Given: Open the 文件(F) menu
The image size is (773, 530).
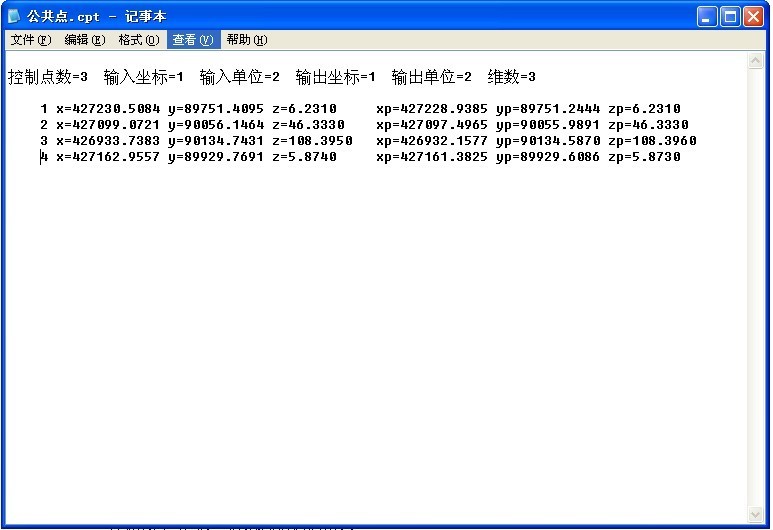Looking at the screenshot, I should pyautogui.click(x=31, y=40).
